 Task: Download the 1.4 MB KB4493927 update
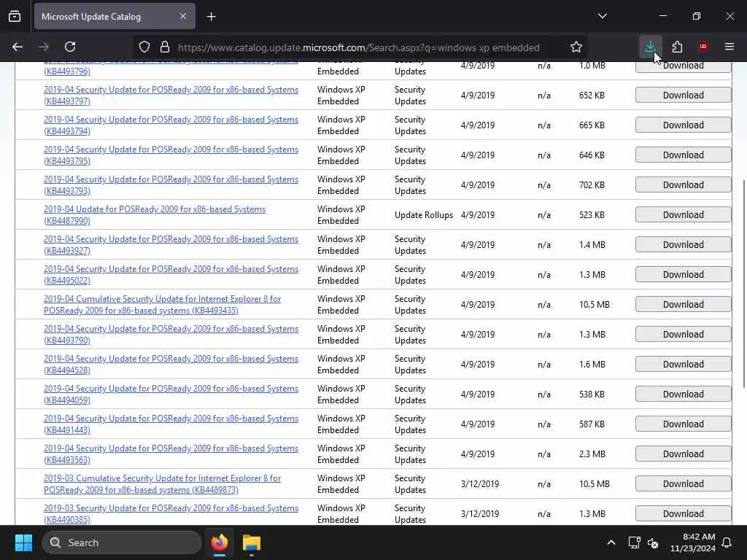[x=683, y=245]
